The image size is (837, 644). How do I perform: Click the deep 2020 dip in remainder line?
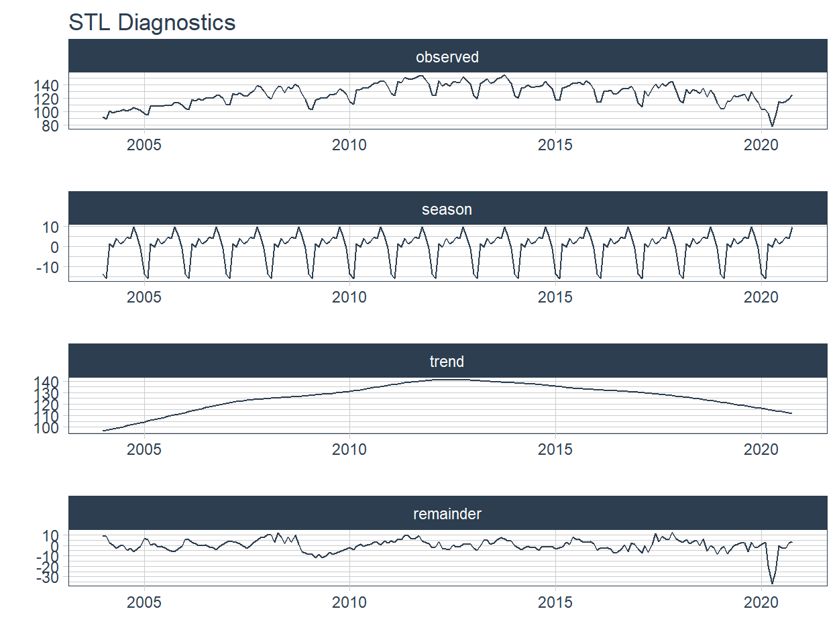click(773, 582)
